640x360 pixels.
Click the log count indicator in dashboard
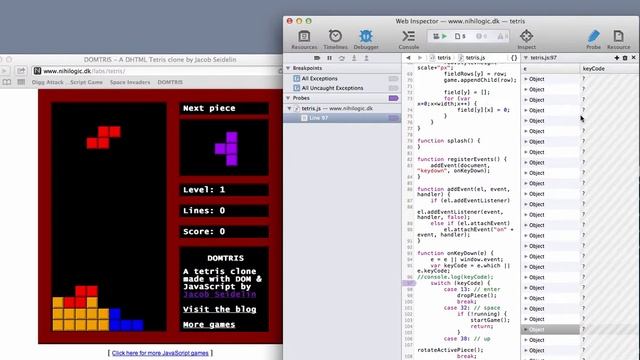click(481, 36)
